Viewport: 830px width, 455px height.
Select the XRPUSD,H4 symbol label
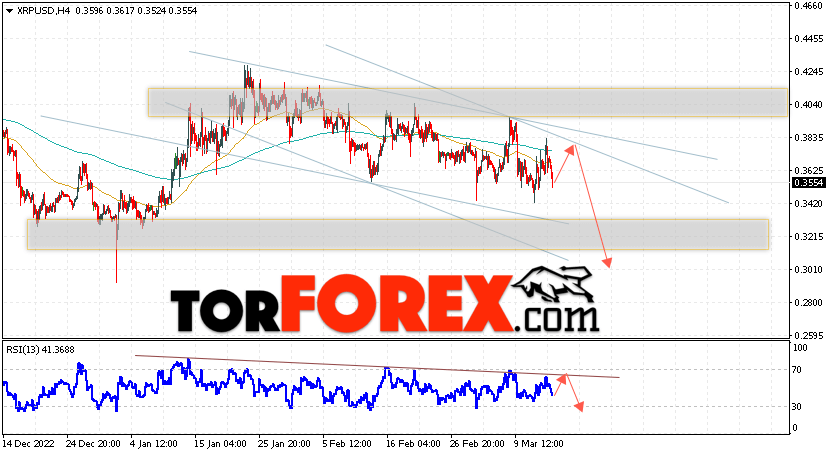click(43, 11)
